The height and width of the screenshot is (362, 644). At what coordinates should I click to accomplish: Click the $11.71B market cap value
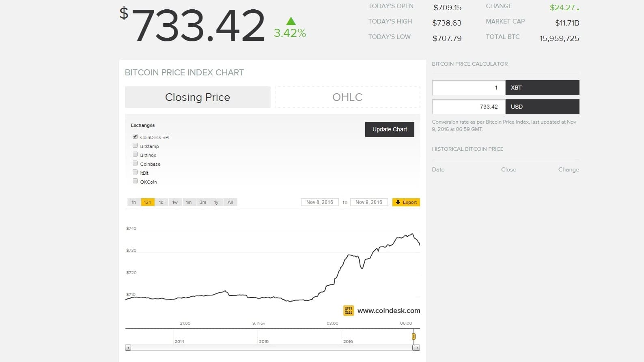[x=567, y=23]
